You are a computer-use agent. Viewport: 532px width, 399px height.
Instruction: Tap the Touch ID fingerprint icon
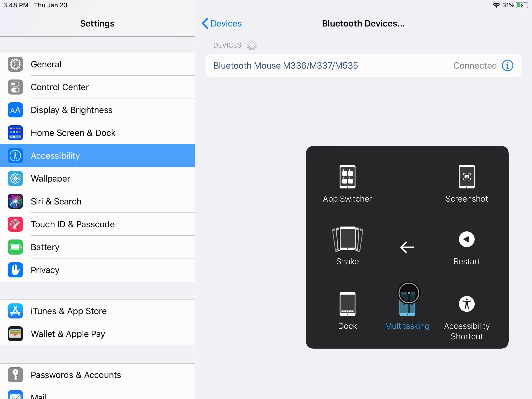(15, 224)
